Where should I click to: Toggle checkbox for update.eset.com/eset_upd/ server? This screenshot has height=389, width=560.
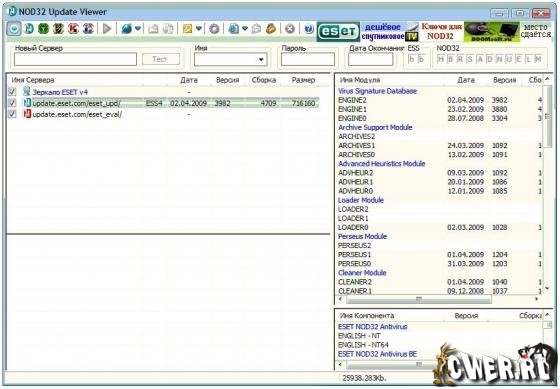coord(12,103)
